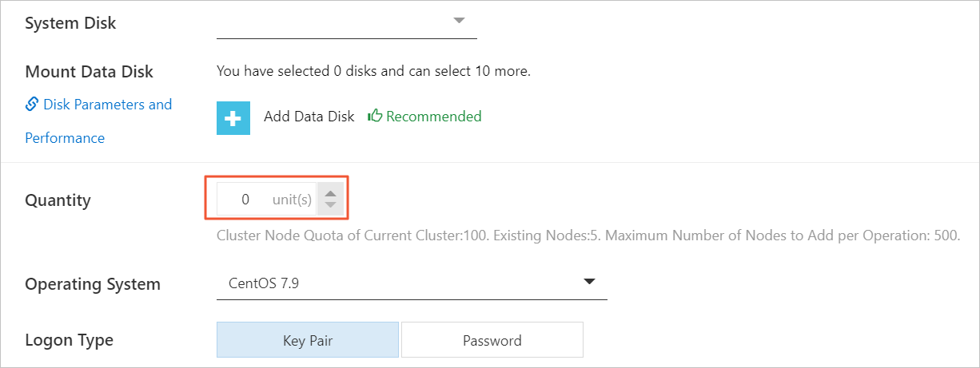This screenshot has height=368, width=980.
Task: Expand the Operating System dropdown arrow
Action: (x=590, y=282)
